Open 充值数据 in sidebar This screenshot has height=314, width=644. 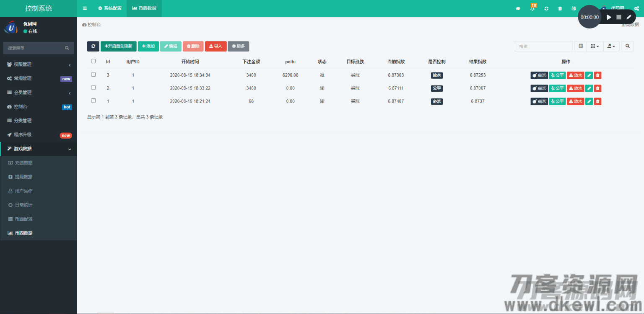click(23, 163)
